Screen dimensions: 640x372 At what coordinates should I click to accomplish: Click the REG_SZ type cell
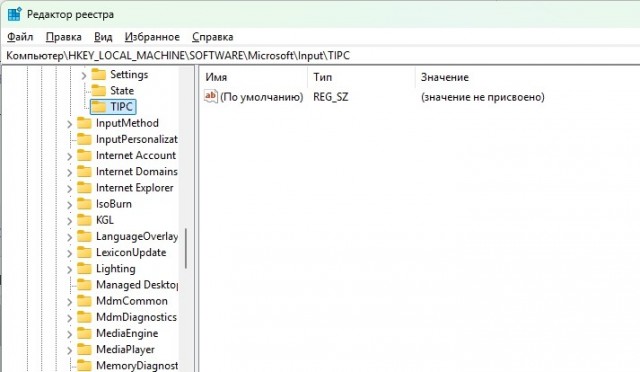[x=331, y=97]
